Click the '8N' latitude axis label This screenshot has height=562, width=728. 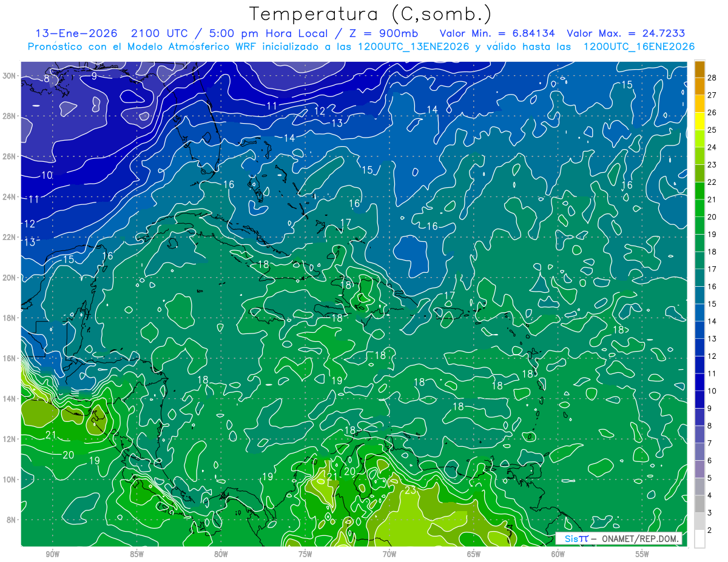coord(11,520)
